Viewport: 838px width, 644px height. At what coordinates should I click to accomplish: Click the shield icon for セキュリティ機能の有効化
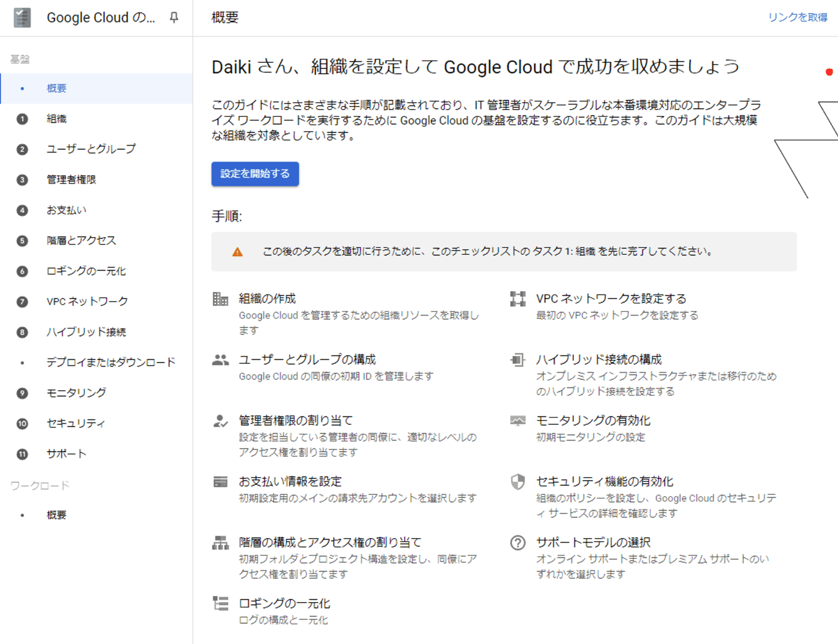click(518, 482)
